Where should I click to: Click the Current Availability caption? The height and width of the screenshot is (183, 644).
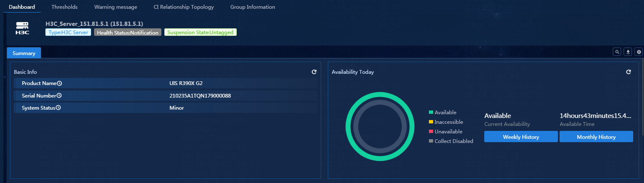point(507,124)
